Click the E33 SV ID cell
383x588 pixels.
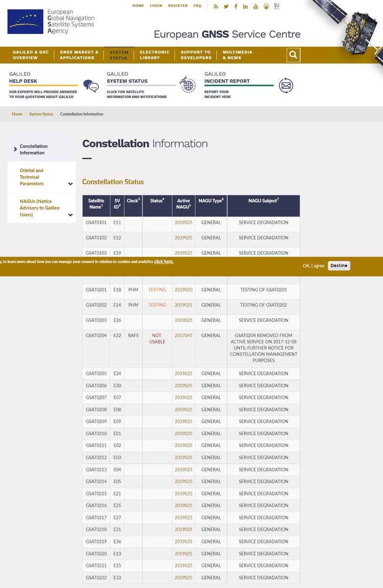pos(117,578)
